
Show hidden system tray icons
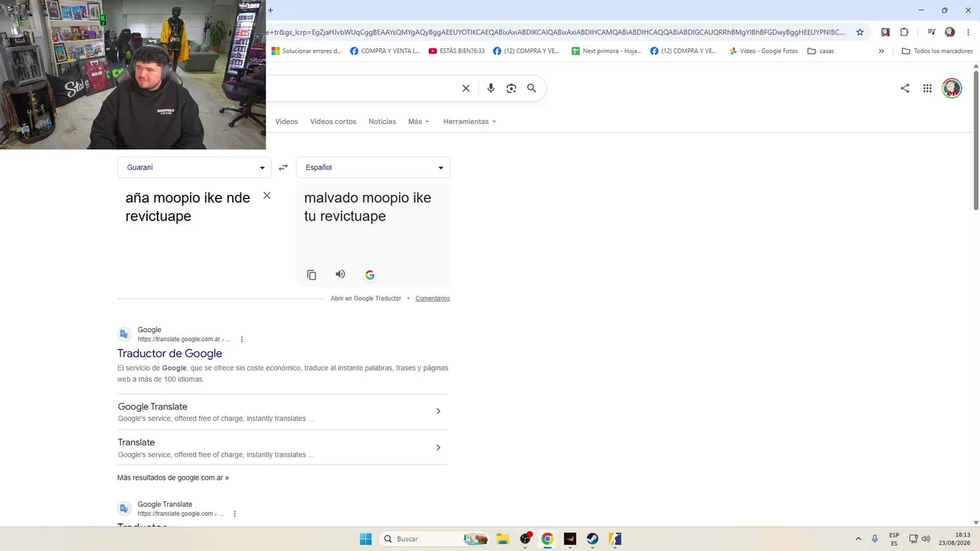[x=858, y=539]
